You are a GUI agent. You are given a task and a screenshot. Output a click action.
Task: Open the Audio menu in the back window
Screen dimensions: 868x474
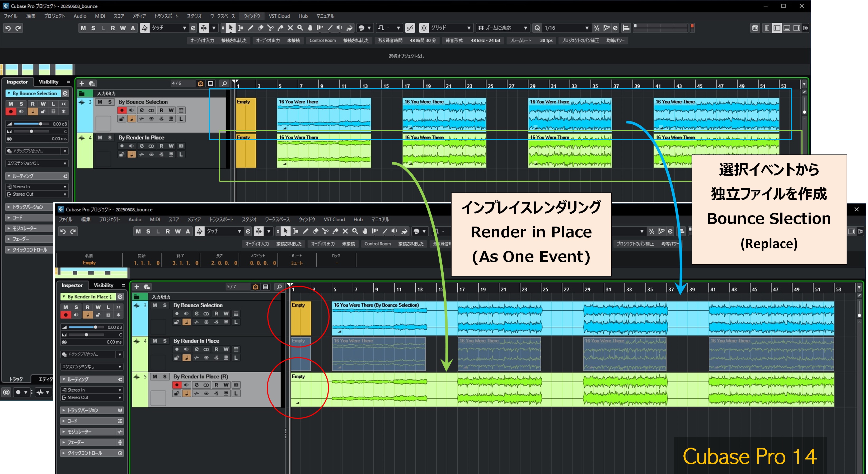[x=80, y=16]
